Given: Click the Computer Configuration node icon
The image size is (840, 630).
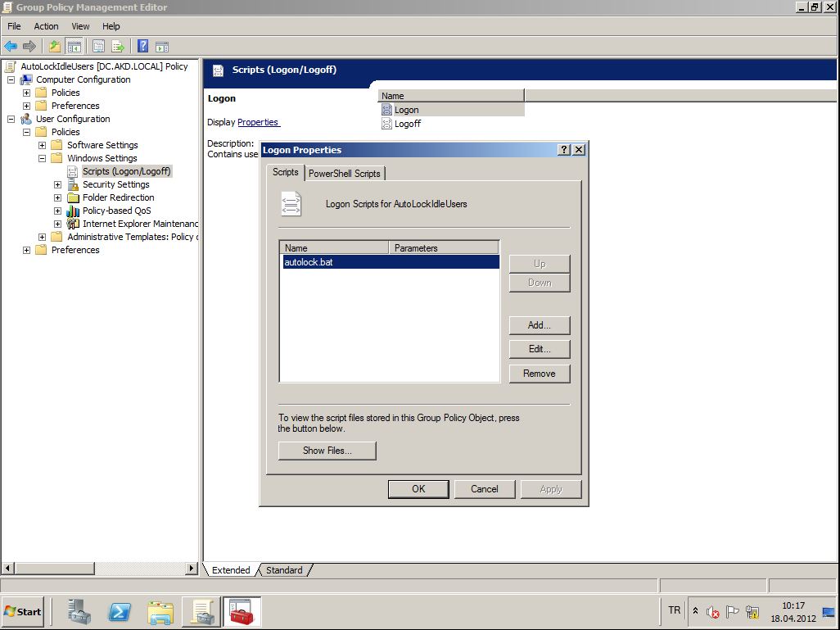Looking at the screenshot, I should tap(26, 79).
